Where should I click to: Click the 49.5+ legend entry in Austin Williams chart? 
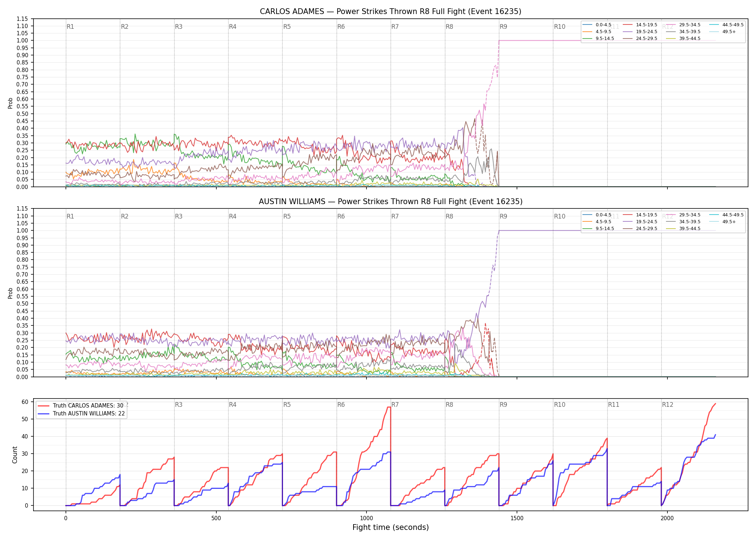[723, 222]
